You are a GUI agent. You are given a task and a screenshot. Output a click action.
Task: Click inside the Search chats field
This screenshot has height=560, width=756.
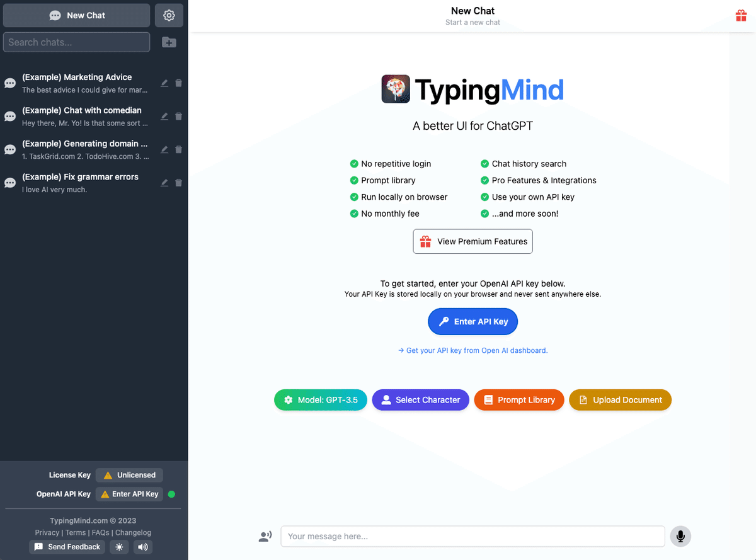[76, 42]
